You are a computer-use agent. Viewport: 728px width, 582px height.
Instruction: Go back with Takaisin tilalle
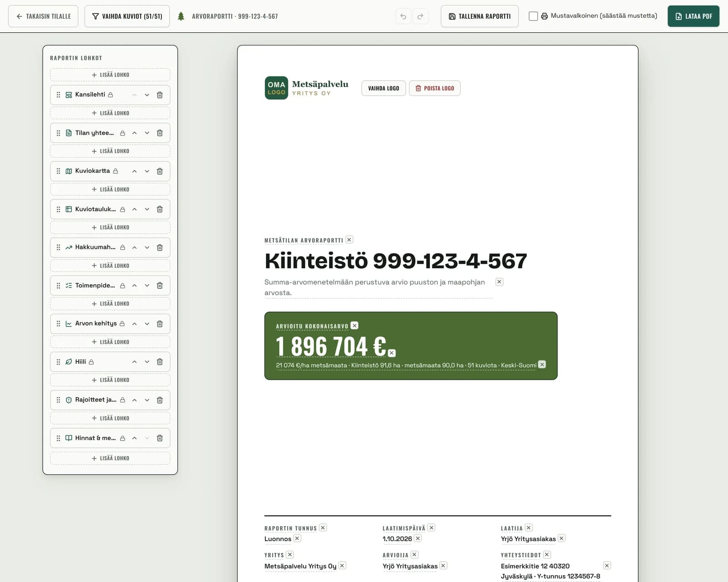(x=43, y=16)
